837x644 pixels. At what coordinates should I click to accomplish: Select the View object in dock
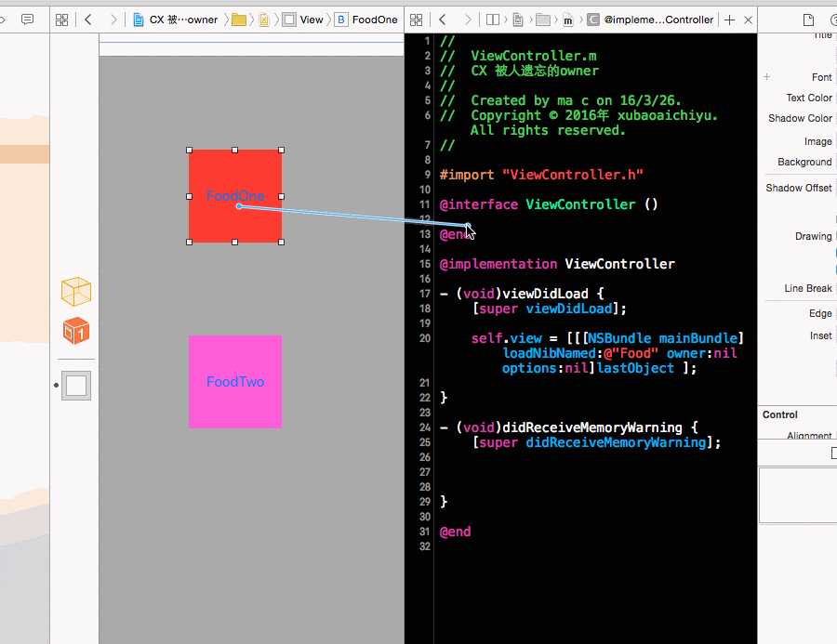coord(76,386)
